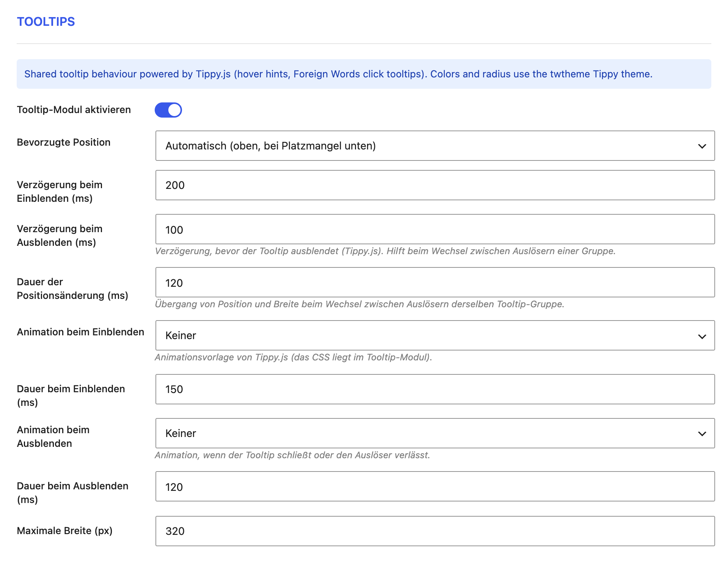The width and height of the screenshot is (728, 569).
Task: Click the 'Verzögerung beim Ausblenden (ms)' label
Action: (x=60, y=236)
